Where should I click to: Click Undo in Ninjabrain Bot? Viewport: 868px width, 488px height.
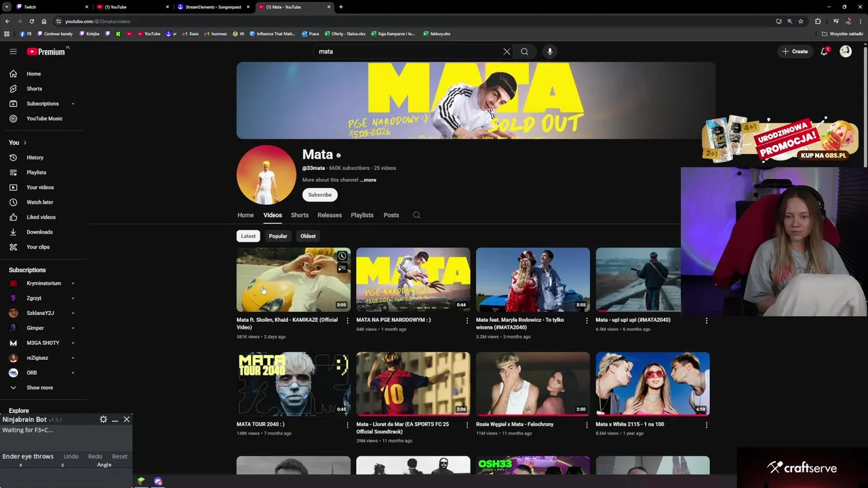coord(71,456)
